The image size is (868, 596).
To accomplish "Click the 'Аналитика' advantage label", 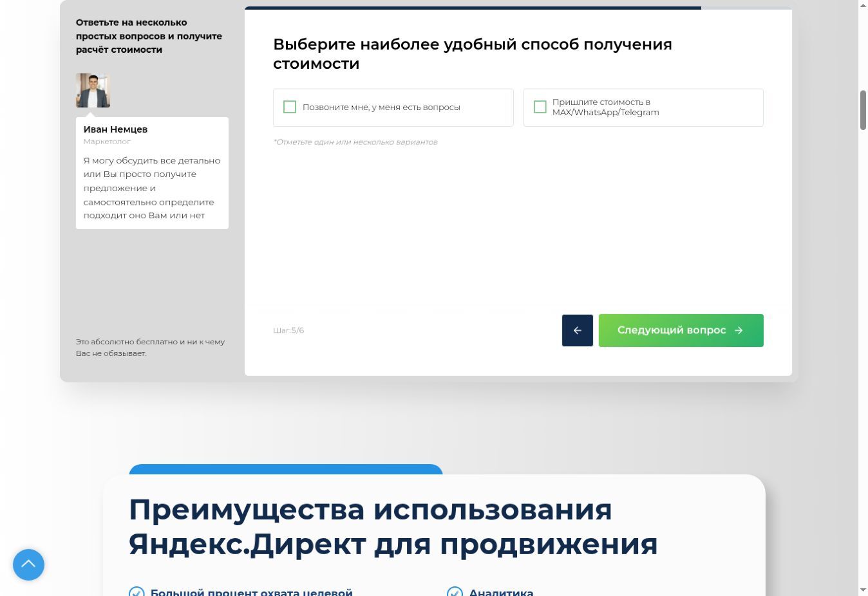I will (x=501, y=592).
